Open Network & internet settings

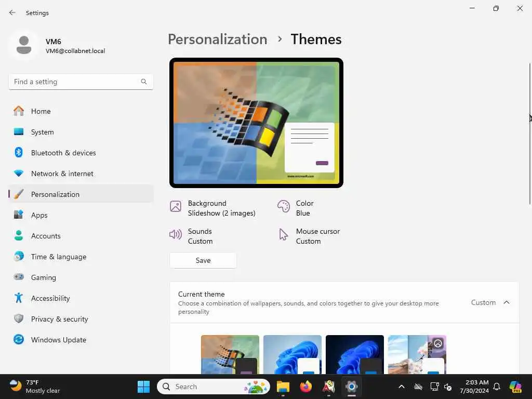coord(81,174)
